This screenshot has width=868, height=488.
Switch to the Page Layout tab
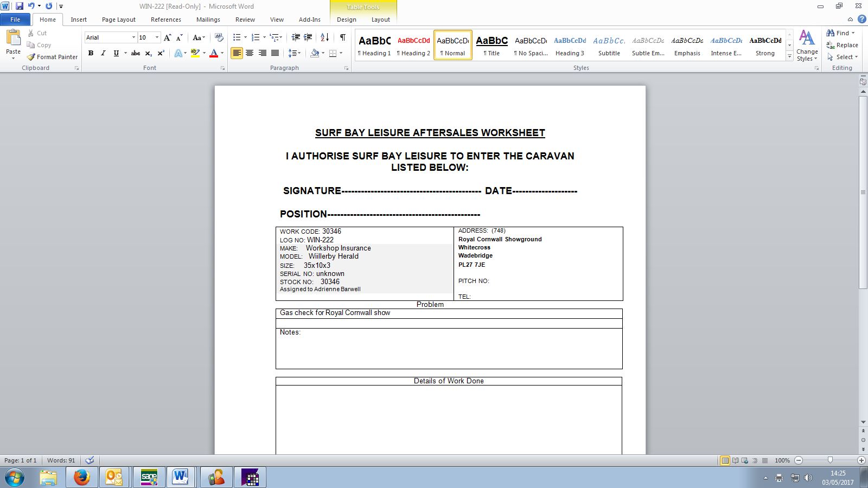click(x=119, y=20)
